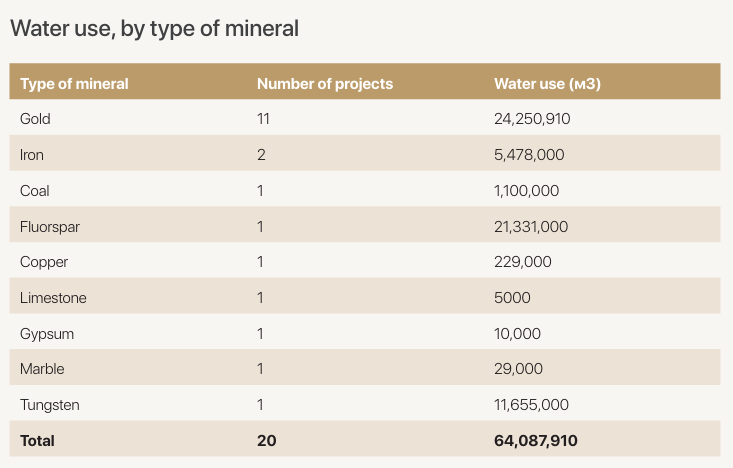The image size is (733, 468).
Task: Click Gold's project count of 11
Action: 264,119
